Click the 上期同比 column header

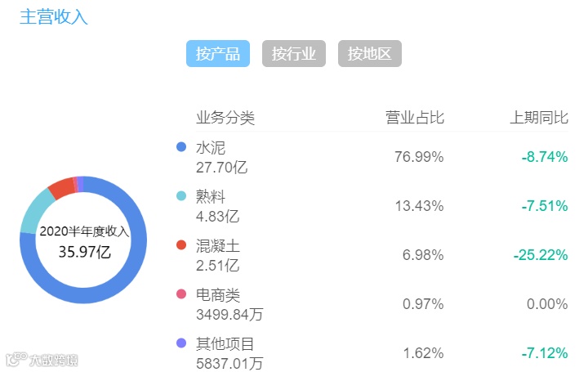[x=538, y=118]
